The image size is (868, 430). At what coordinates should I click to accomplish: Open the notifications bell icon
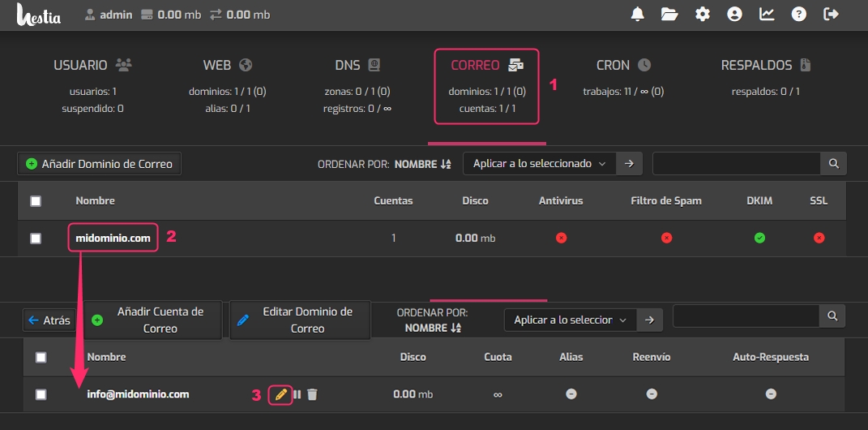point(638,14)
